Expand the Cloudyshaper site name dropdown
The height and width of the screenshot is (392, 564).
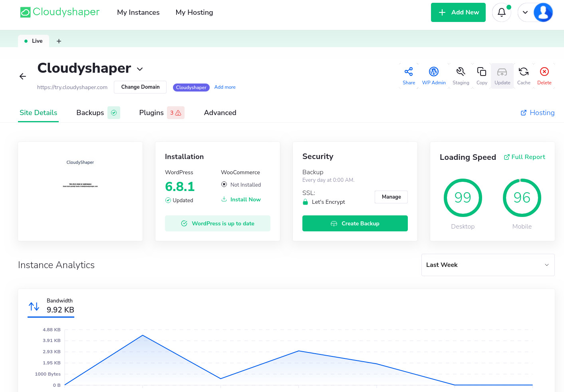(x=139, y=69)
